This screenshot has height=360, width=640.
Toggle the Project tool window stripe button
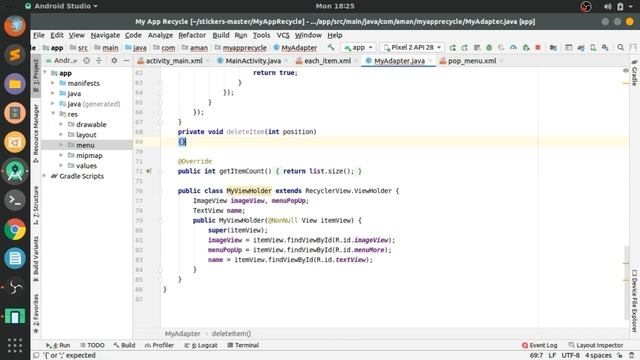[x=36, y=75]
